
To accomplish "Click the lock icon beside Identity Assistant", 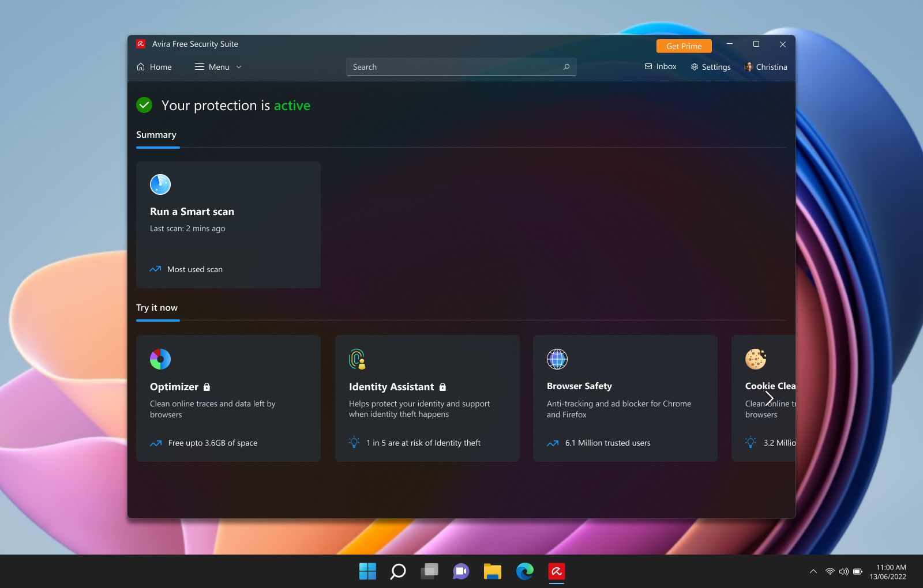I will click(x=442, y=387).
